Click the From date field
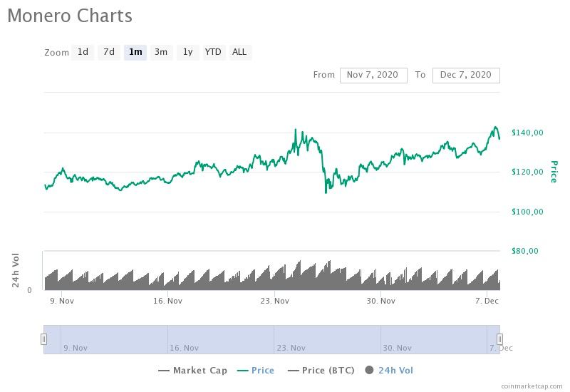 373,75
